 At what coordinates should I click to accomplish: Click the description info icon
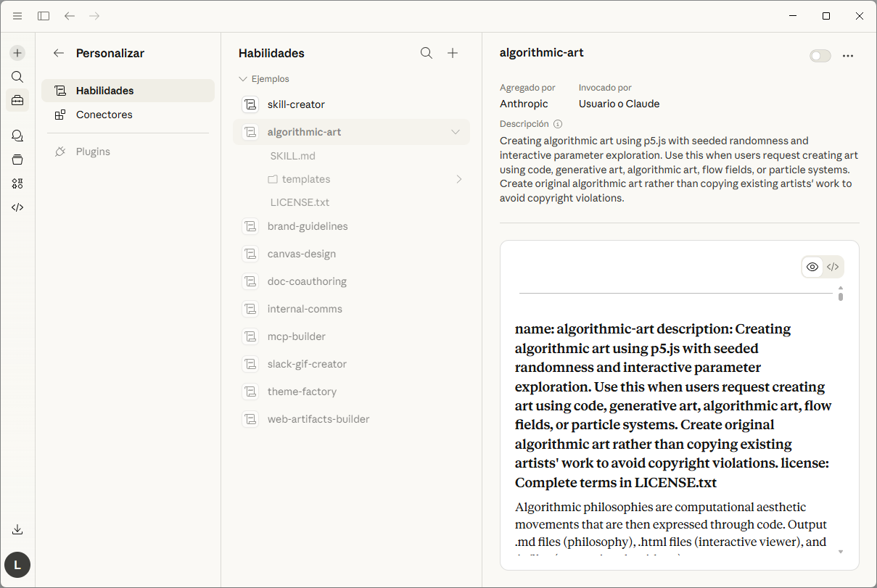pyautogui.click(x=558, y=124)
